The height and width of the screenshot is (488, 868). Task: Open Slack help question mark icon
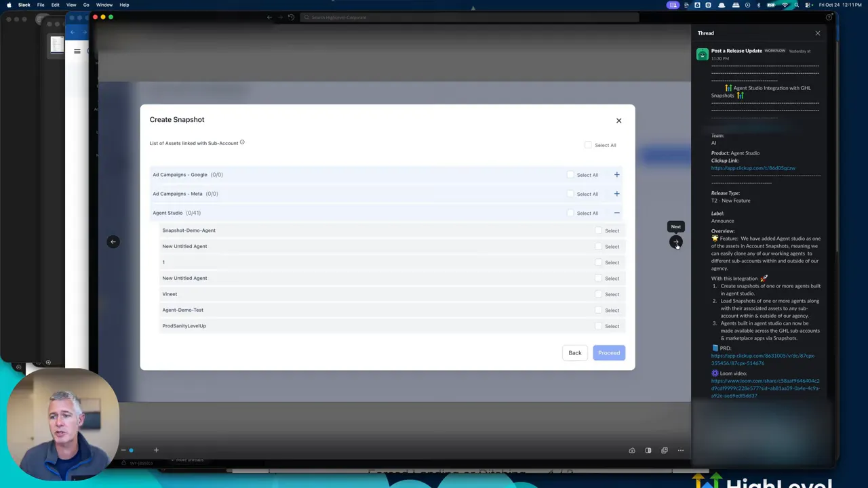click(x=829, y=17)
